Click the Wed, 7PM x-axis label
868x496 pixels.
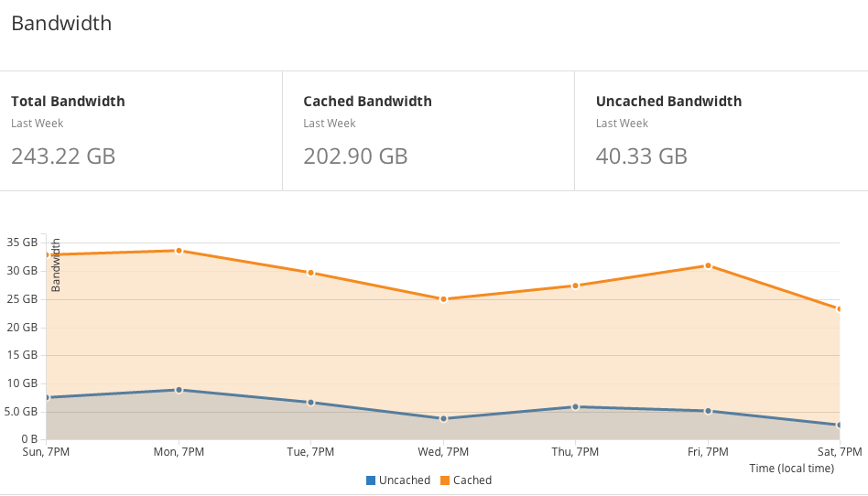click(x=443, y=452)
